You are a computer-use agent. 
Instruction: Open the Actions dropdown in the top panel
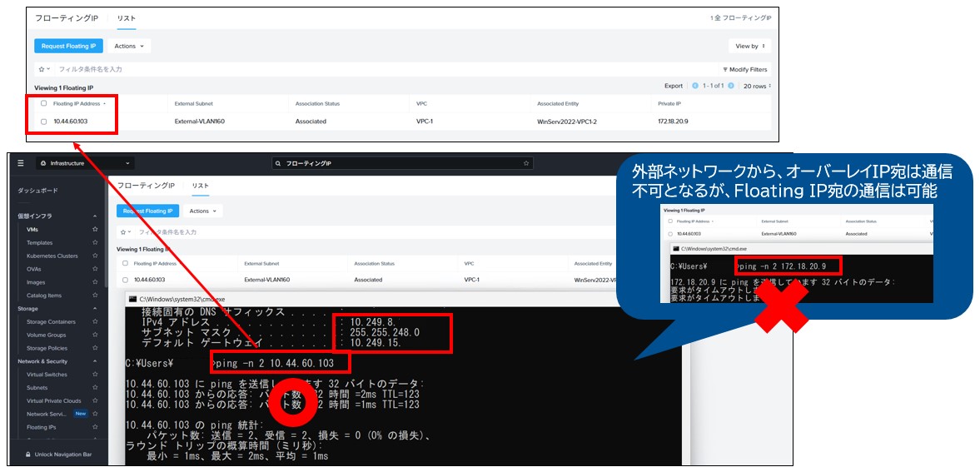coord(128,46)
